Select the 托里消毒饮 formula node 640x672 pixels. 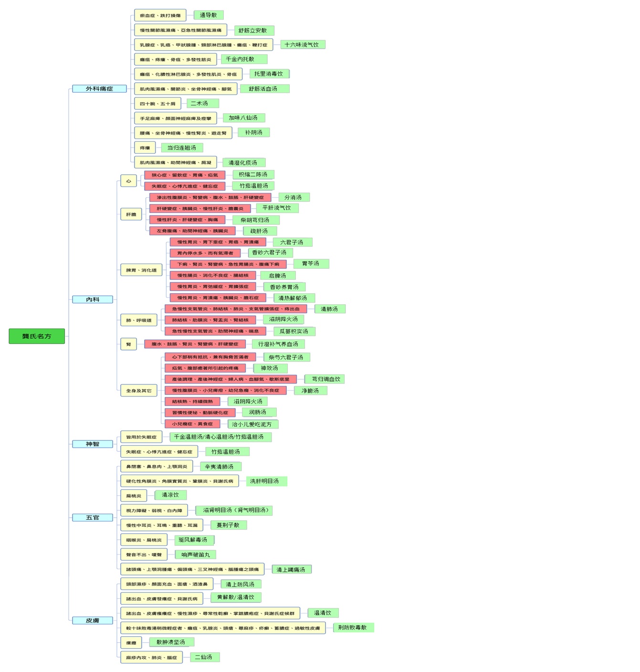[269, 74]
